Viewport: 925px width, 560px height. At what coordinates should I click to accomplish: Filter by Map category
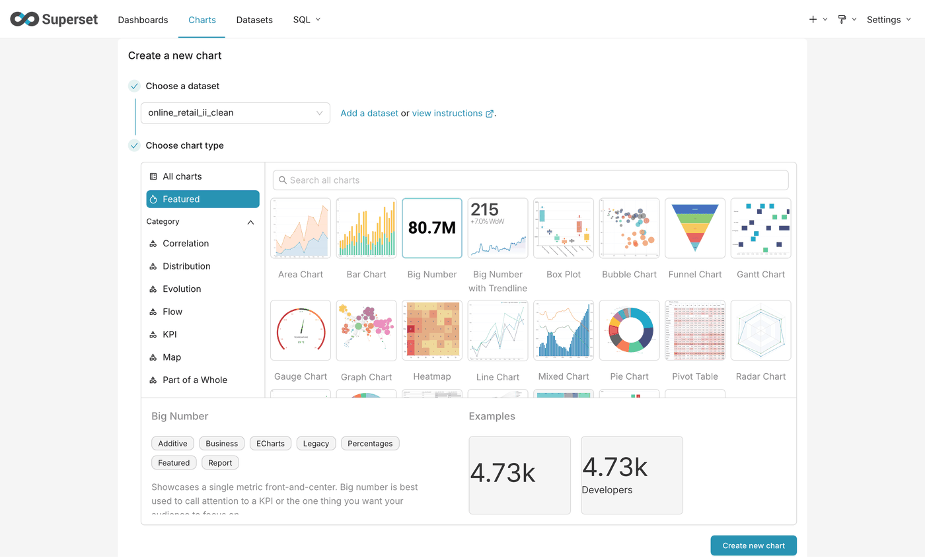pyautogui.click(x=203, y=357)
